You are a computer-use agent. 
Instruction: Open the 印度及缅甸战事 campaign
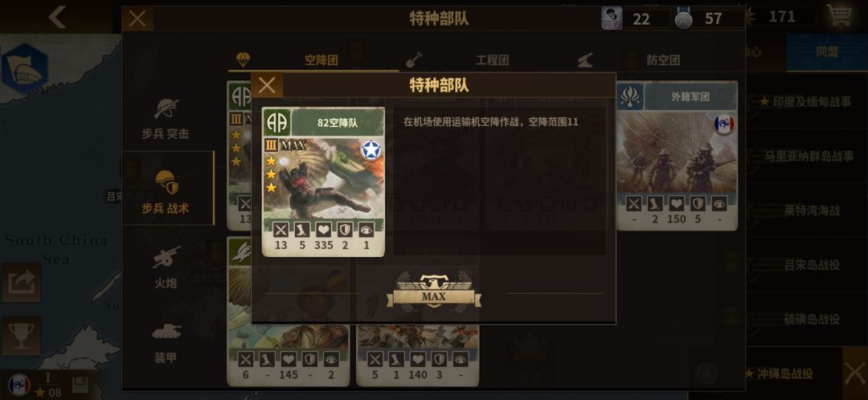point(805,102)
